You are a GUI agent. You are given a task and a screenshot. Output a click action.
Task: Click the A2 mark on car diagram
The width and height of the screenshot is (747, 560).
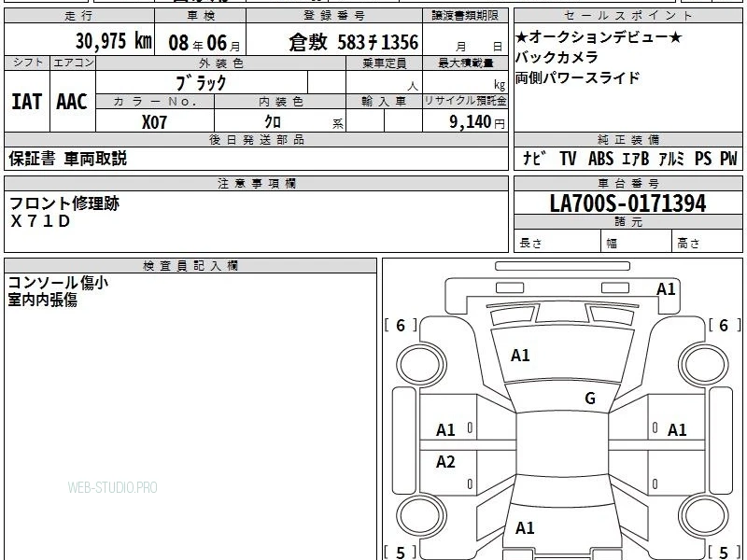tap(445, 461)
